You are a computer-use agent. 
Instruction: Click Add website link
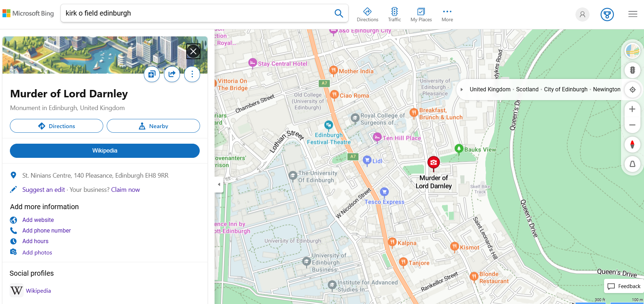pyautogui.click(x=38, y=220)
